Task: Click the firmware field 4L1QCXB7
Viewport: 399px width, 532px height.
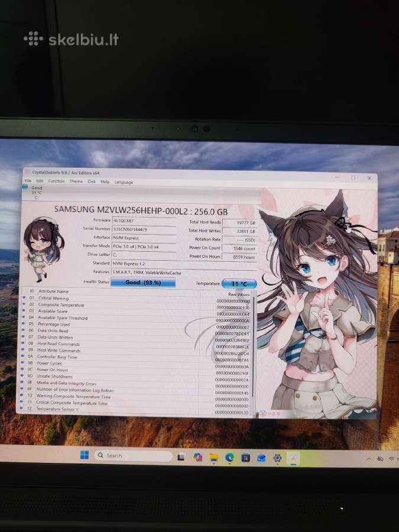Action: (144, 220)
